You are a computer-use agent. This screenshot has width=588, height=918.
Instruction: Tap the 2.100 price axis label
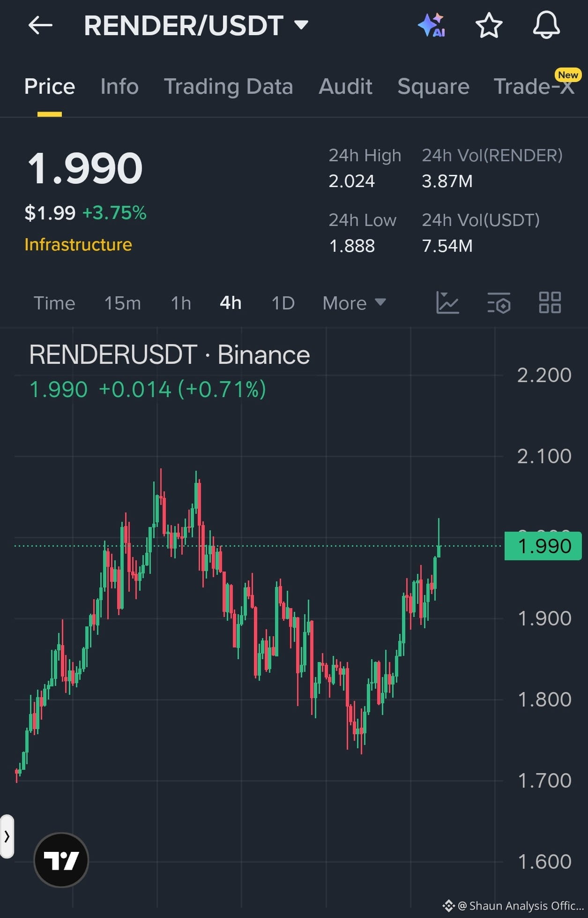pyautogui.click(x=544, y=456)
